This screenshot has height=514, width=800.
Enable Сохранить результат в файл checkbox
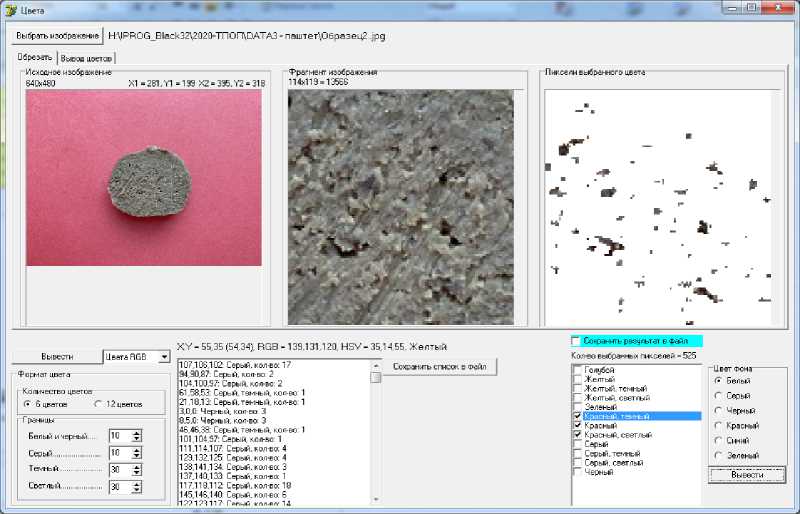pyautogui.click(x=575, y=341)
